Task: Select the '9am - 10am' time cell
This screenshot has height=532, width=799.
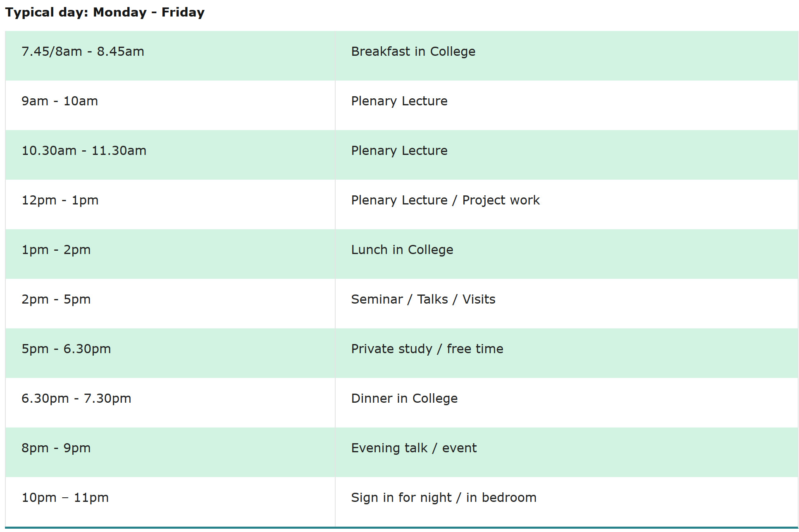Action: pos(170,105)
